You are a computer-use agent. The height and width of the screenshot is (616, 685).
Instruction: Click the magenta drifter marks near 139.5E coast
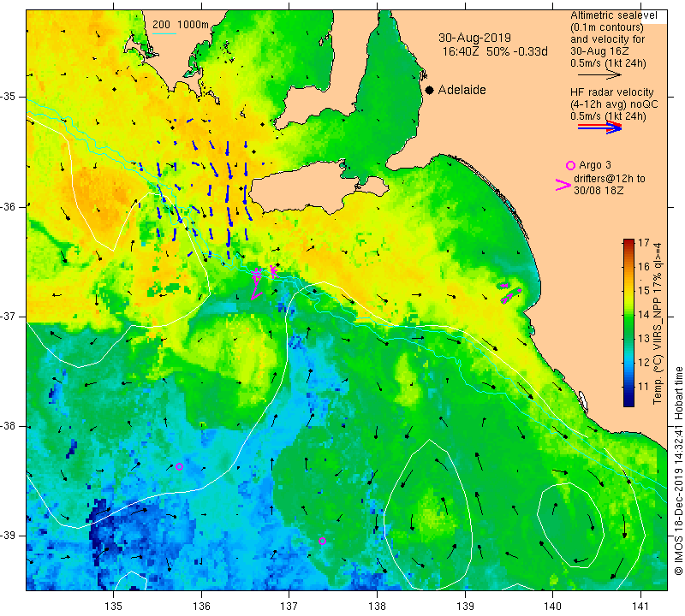[x=509, y=293]
